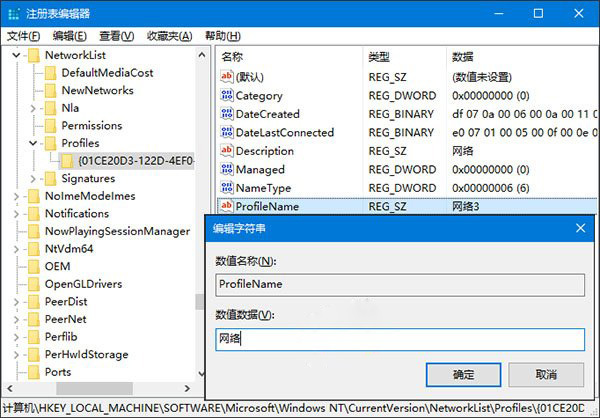Click the tree horizontal scrollbar right arrow
600x418 pixels.
click(187, 389)
